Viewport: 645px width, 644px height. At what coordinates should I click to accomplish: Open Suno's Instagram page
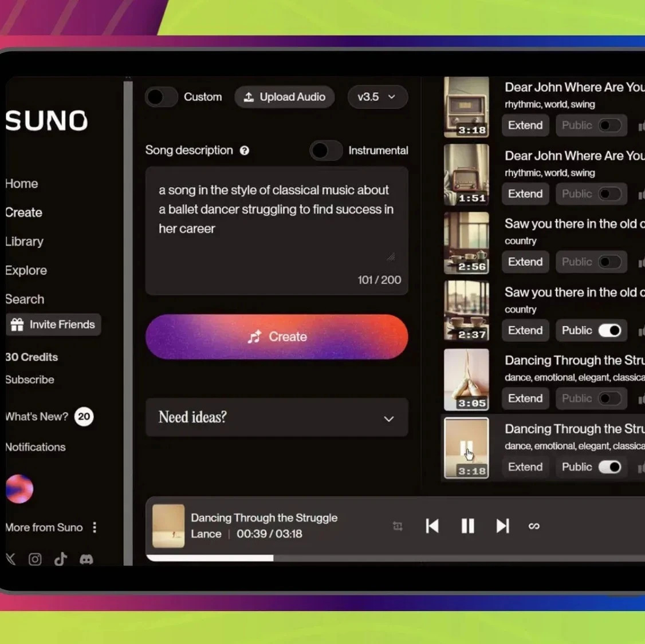[35, 559]
